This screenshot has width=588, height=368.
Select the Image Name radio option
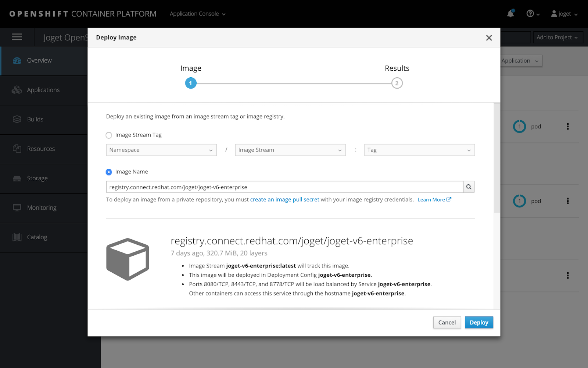(x=109, y=172)
